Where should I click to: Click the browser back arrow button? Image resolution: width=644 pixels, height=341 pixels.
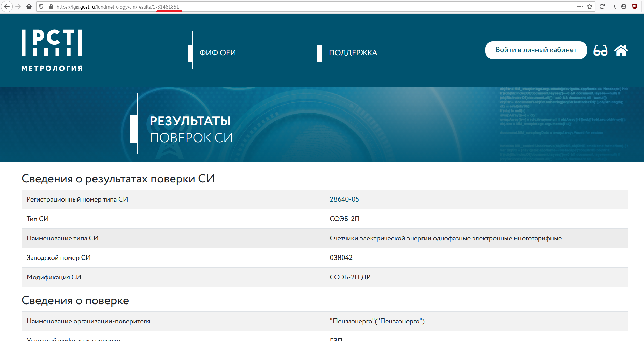[x=7, y=6]
